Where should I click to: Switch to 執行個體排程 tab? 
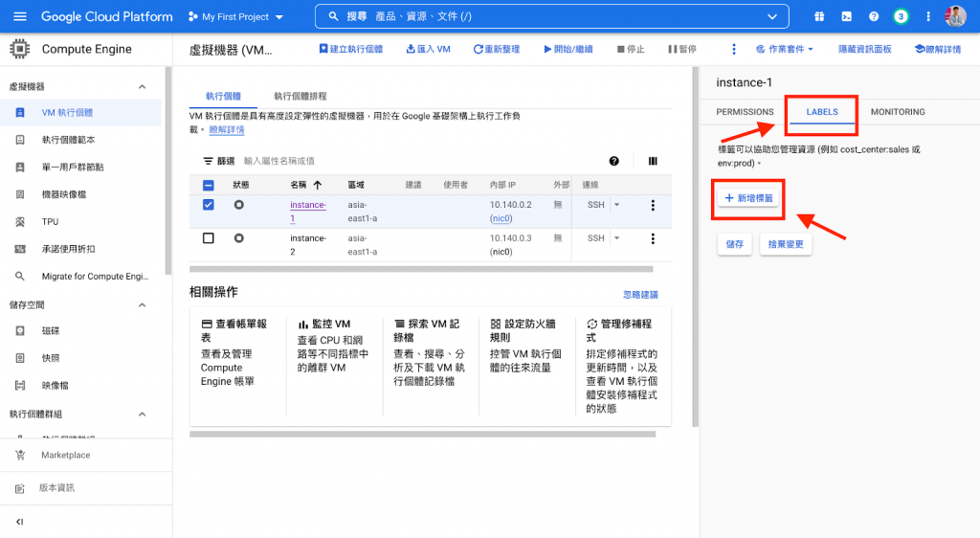300,97
